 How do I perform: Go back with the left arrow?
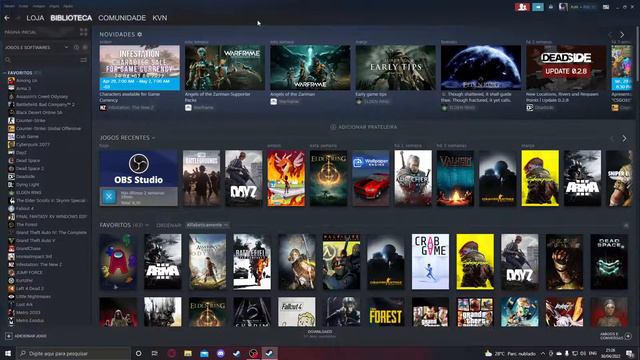pos(7,18)
